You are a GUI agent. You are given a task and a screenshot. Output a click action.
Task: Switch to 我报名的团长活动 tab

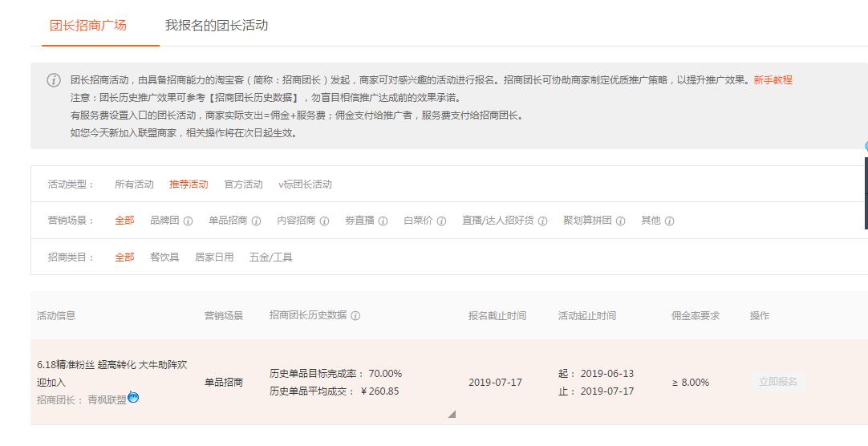pos(217,26)
